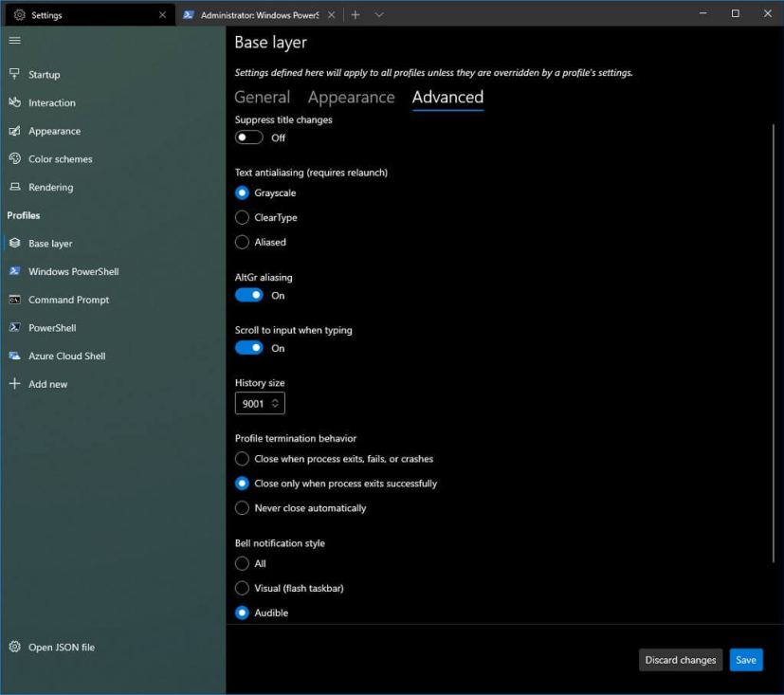Open a new tab with plus button
784x695 pixels.
tap(356, 15)
